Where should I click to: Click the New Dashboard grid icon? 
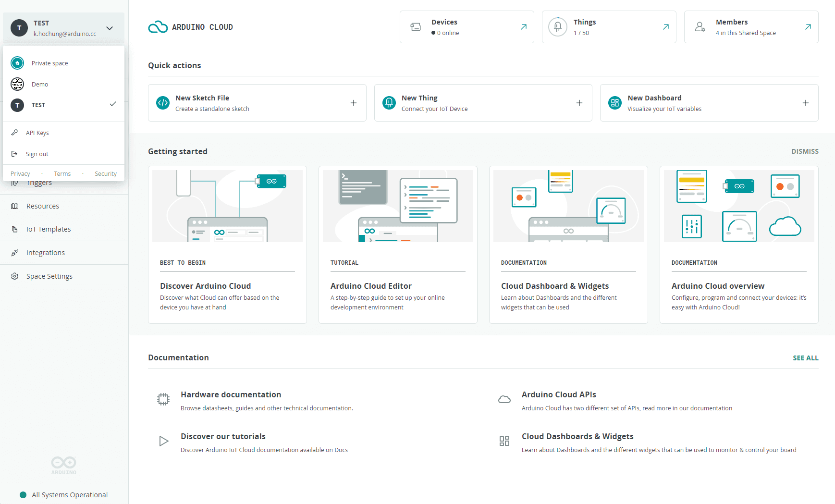(x=614, y=103)
